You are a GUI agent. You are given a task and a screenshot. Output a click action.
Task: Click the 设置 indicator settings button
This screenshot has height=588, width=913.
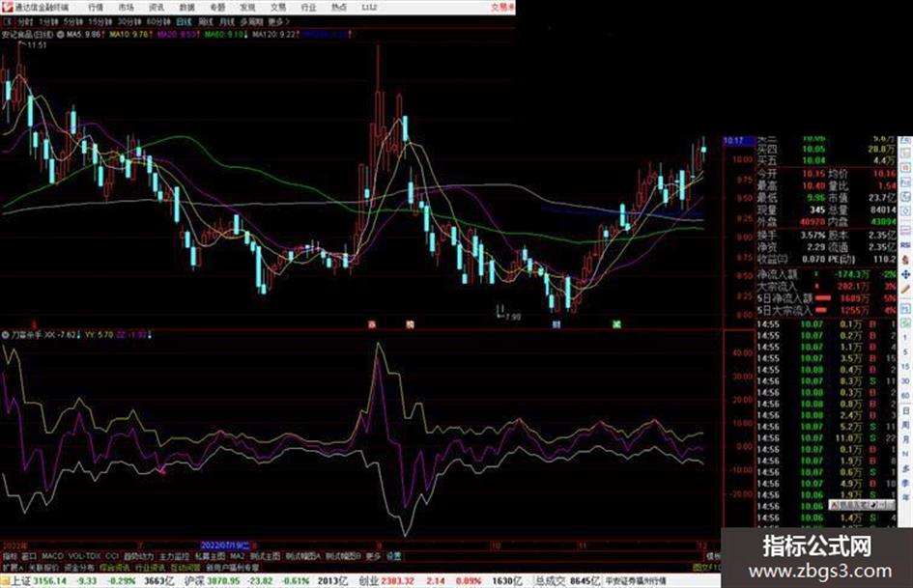click(x=394, y=556)
